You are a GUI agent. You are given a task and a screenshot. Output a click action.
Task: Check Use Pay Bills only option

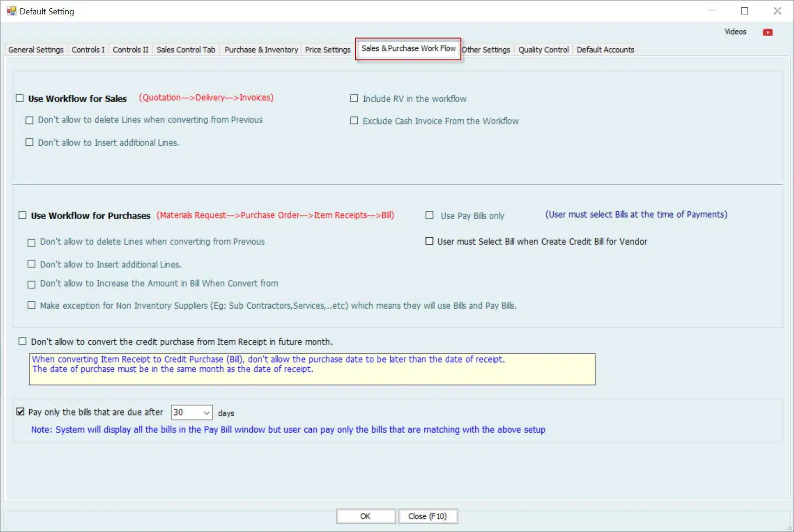429,215
